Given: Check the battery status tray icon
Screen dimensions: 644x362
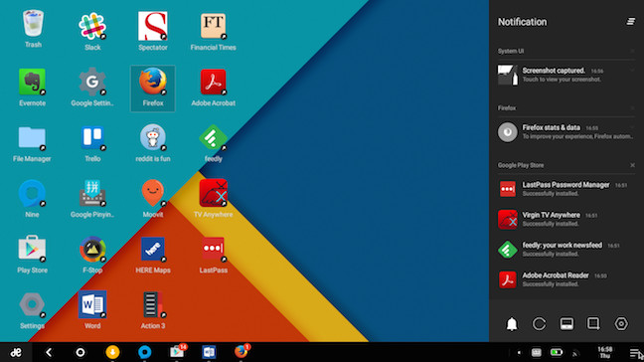Looking at the screenshot, I should click(x=557, y=352).
